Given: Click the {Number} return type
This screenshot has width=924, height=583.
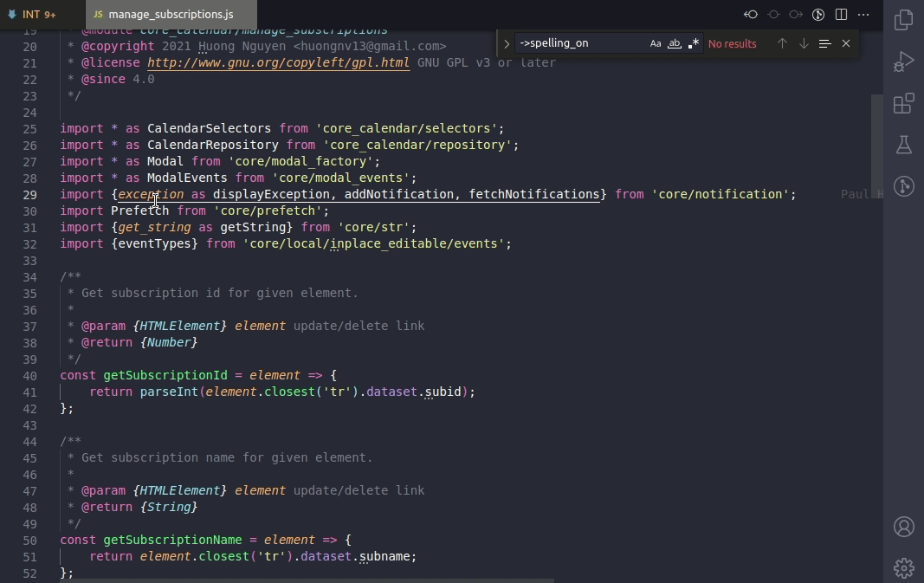Looking at the screenshot, I should coord(169,342).
